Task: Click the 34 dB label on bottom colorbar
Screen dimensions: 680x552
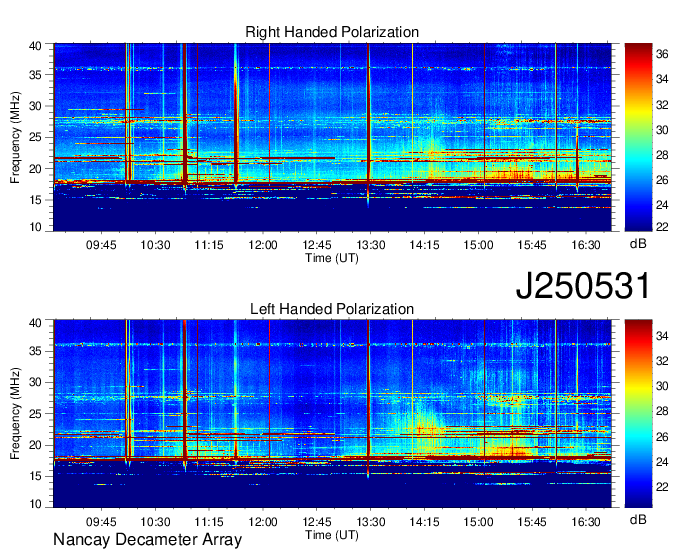Action: pos(662,336)
